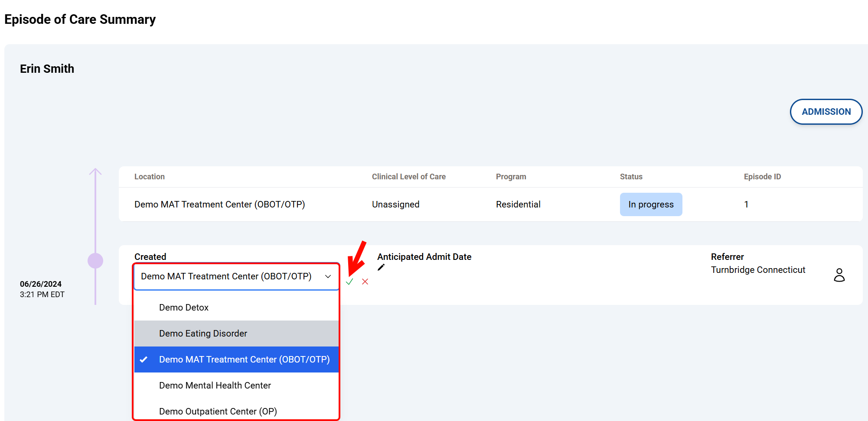Click the Clinical Level of Care header

[408, 177]
